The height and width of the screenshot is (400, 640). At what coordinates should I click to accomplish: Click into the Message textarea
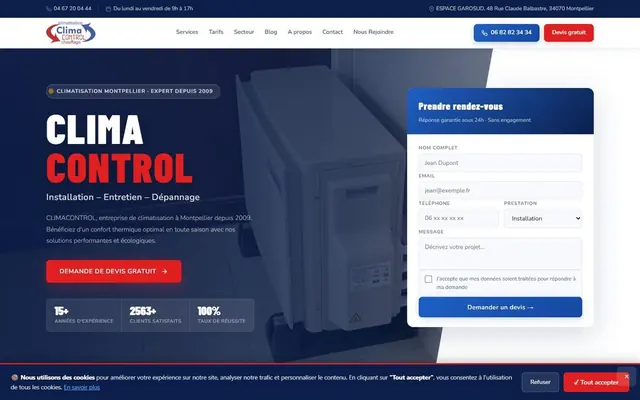click(x=500, y=253)
